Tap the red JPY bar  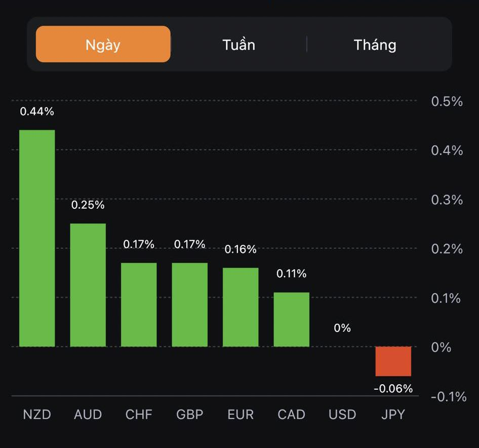click(393, 361)
